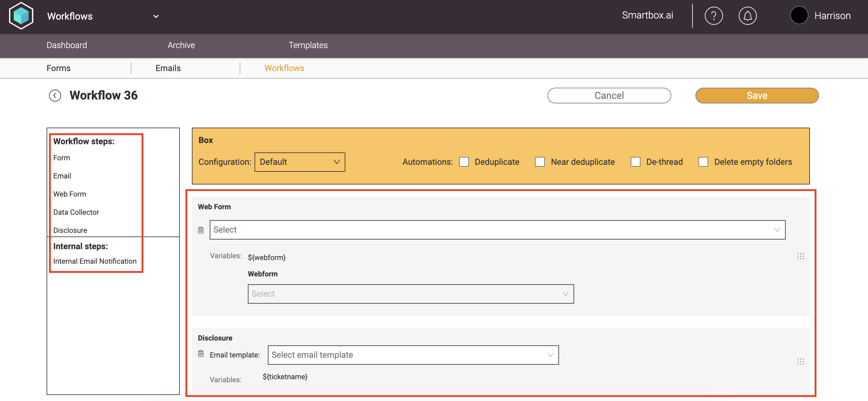Delete the Web Form step with trash icon

pyautogui.click(x=201, y=230)
